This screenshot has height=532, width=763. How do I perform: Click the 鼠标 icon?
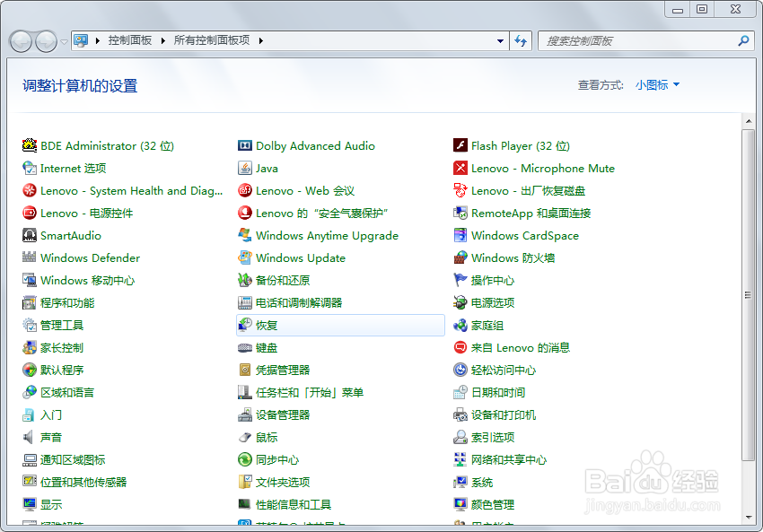[x=245, y=437]
